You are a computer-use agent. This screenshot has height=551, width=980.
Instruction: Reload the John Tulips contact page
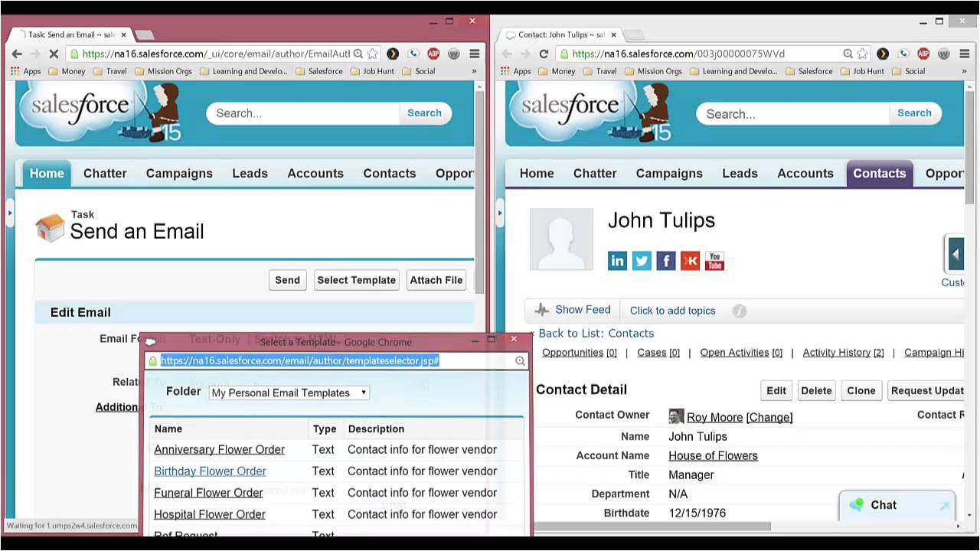[x=544, y=54]
